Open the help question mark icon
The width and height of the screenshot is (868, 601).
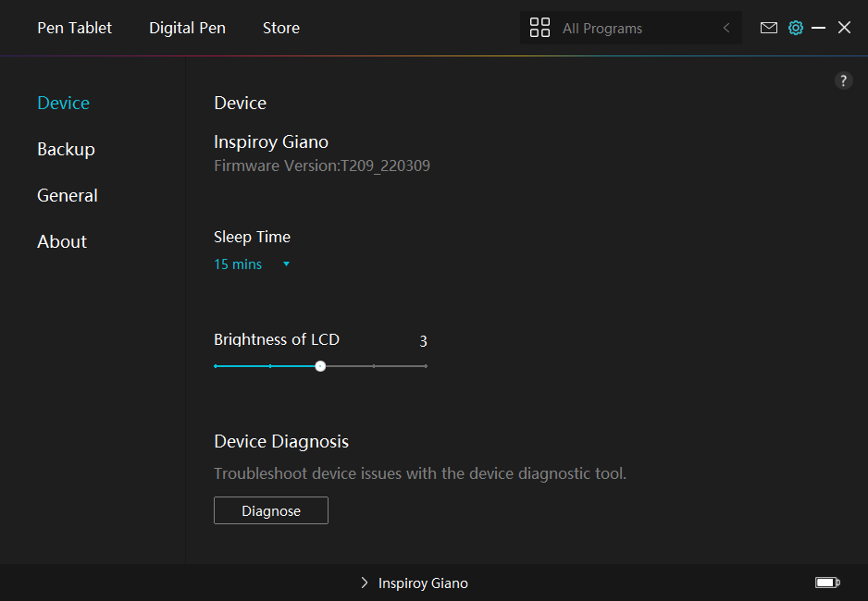click(x=843, y=80)
